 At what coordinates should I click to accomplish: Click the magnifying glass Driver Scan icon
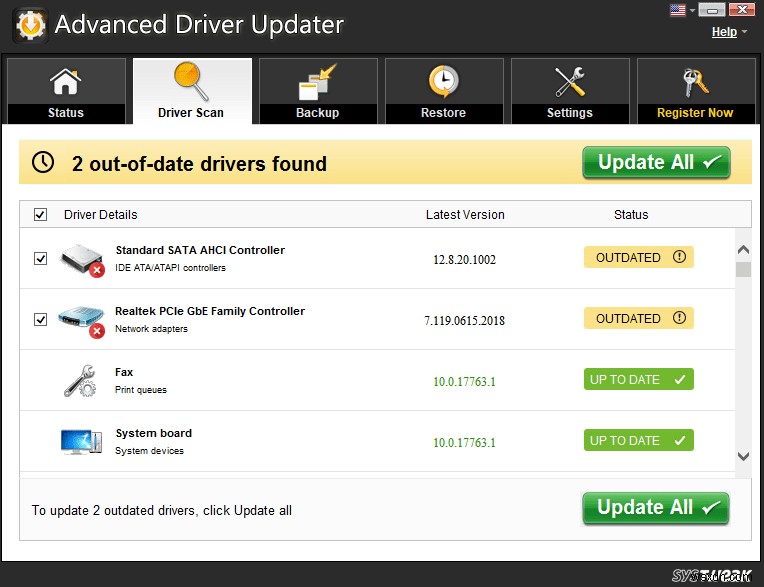(x=191, y=81)
